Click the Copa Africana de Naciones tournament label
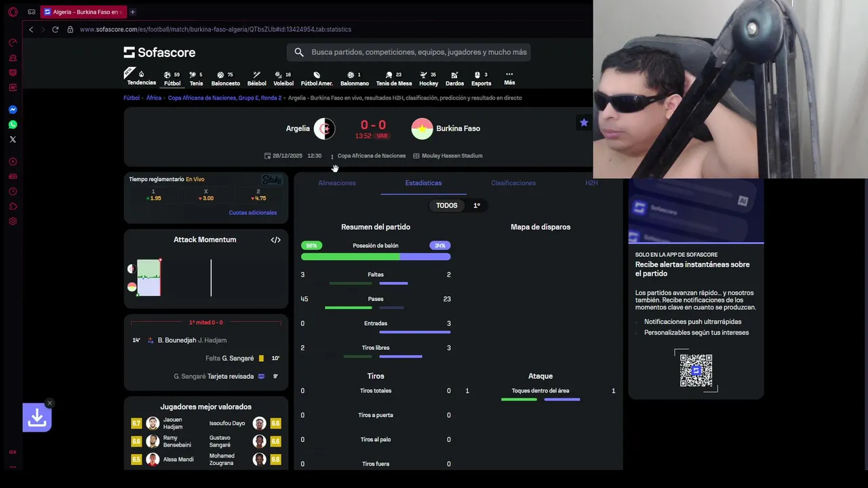This screenshot has height=488, width=868. coord(372,156)
